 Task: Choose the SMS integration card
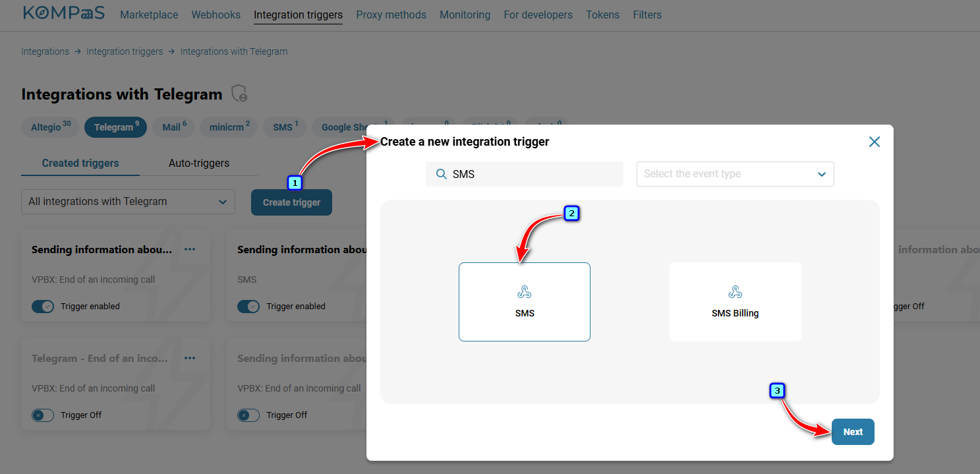click(x=525, y=302)
